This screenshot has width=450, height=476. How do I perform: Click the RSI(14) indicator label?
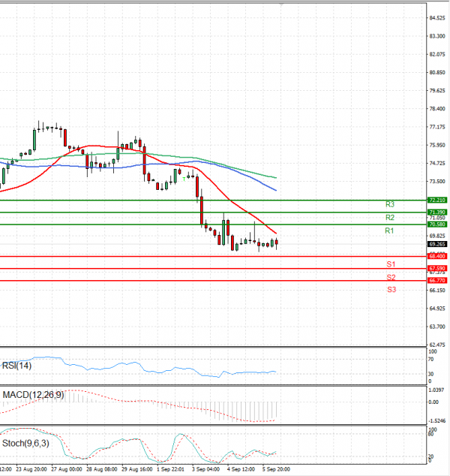click(16, 366)
